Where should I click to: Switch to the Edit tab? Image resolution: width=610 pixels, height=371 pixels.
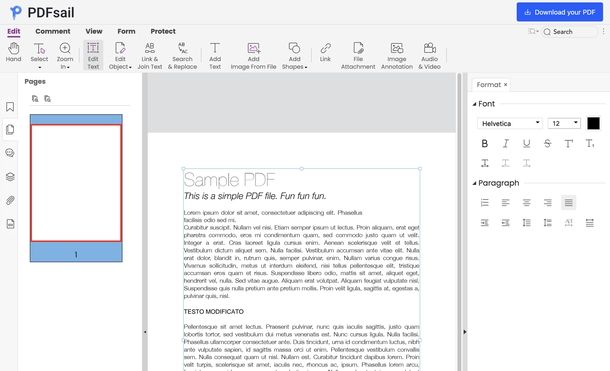pos(14,31)
